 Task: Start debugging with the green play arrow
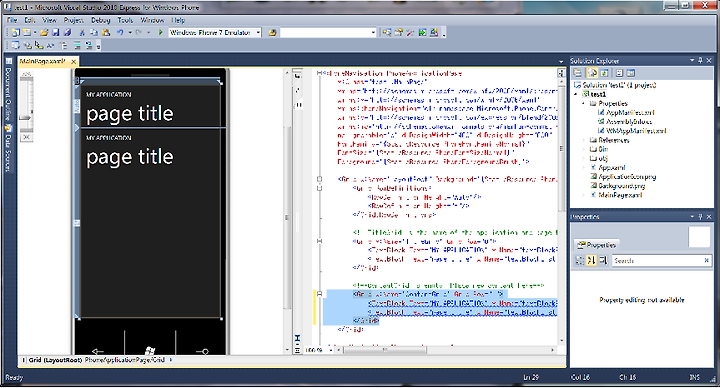160,33
